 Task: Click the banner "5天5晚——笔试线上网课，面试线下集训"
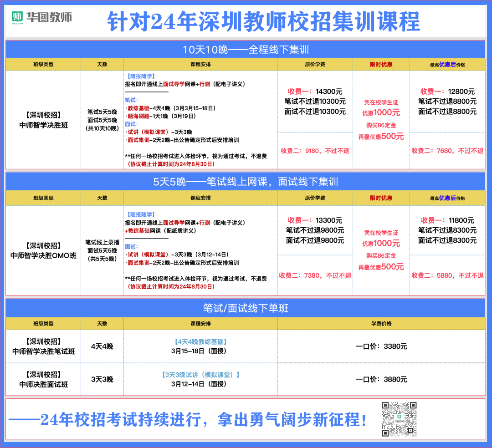246,182
